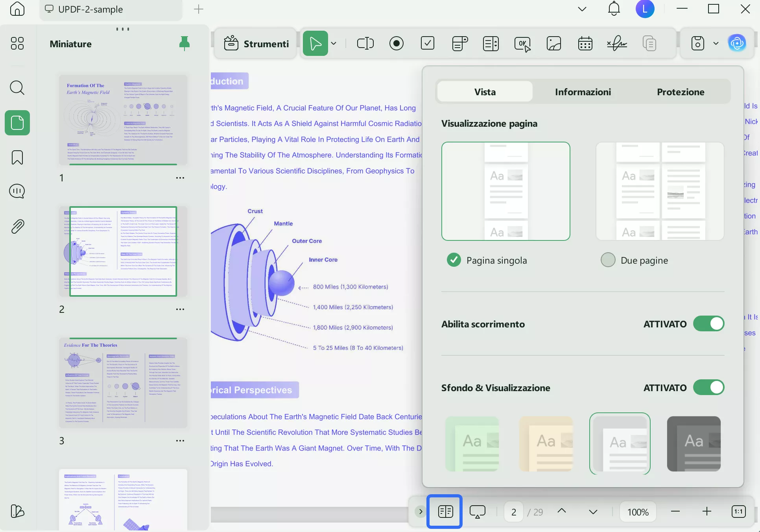The image size is (760, 532).
Task: Switch to the Informazioni tab
Action: 583,92
